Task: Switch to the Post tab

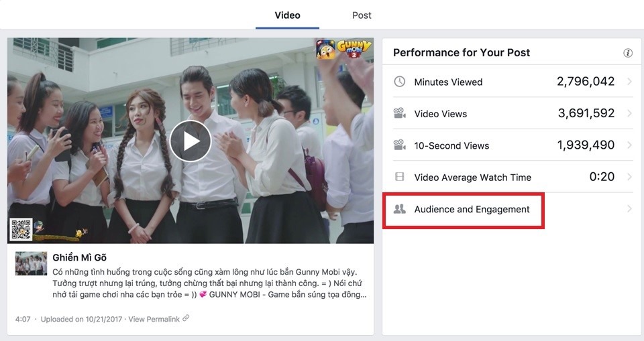Action: tap(362, 15)
